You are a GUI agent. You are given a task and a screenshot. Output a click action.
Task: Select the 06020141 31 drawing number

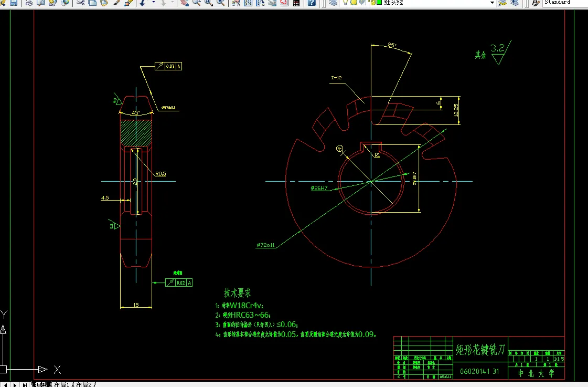click(x=479, y=371)
